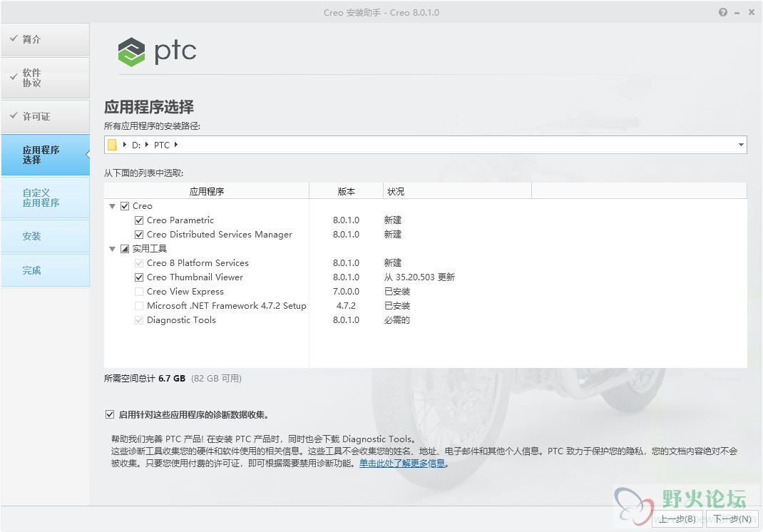
Task: Expand the arrow between D: and PTC
Action: tap(147, 145)
